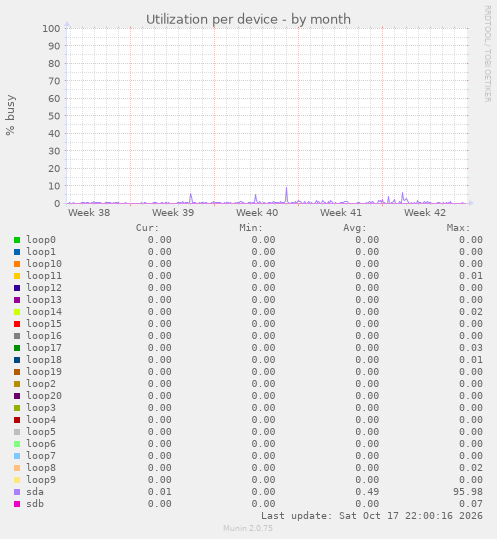The height and width of the screenshot is (539, 497).
Task: Click the sda Avg value 0.49
Action: pos(367,492)
